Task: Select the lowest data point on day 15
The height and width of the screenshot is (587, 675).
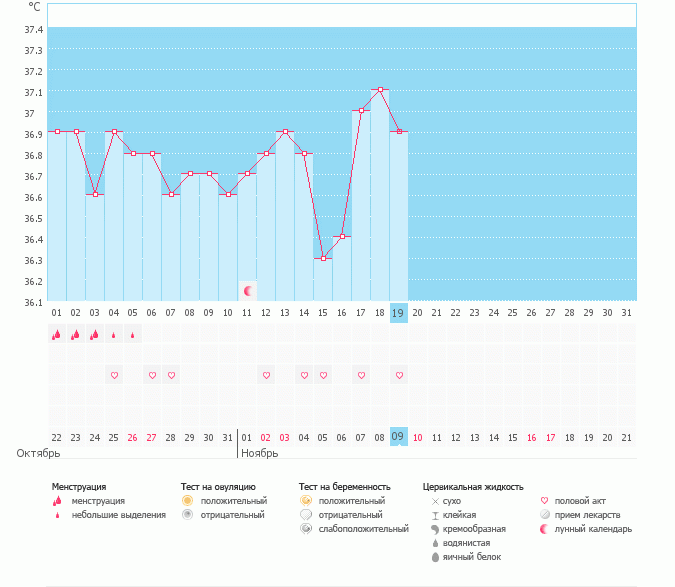Action: 323,258
